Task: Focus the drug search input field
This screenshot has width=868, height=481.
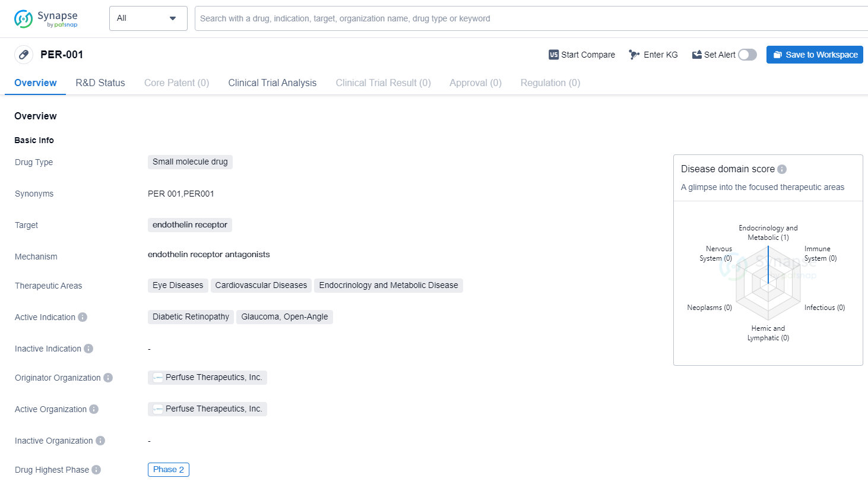Action: click(x=528, y=18)
